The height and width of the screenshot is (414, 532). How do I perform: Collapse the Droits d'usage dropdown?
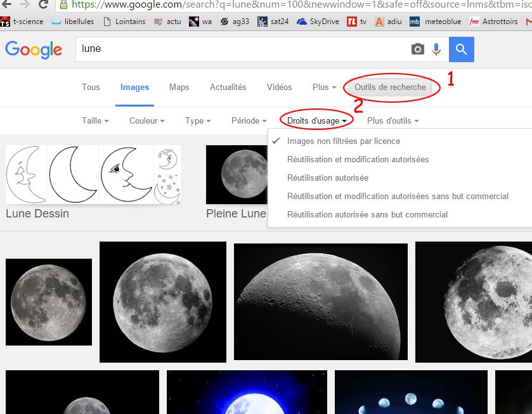tap(317, 121)
